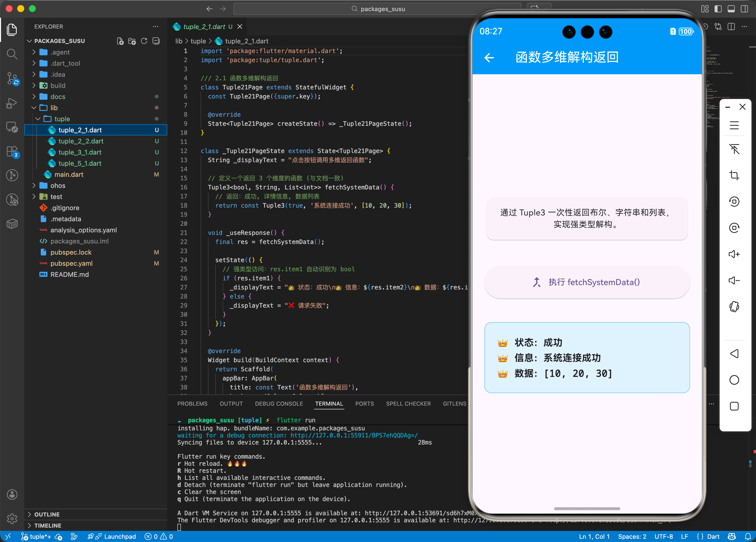Expand the .agent folder

(x=96, y=52)
